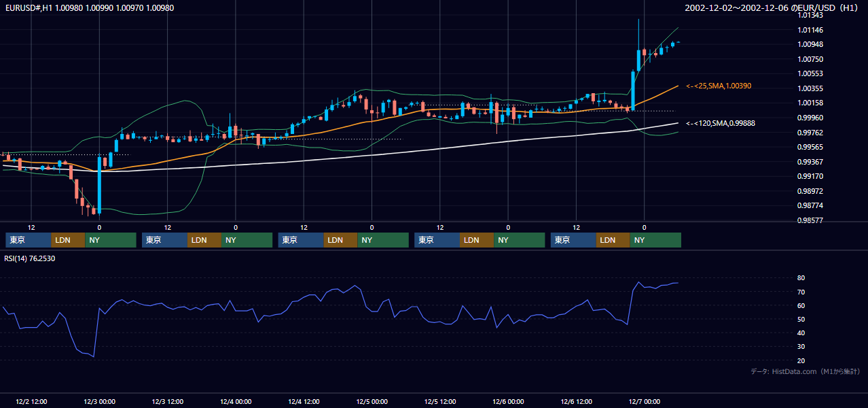This screenshot has width=868, height=408.
Task: Click RSI scale level 40
Action: tap(801, 333)
